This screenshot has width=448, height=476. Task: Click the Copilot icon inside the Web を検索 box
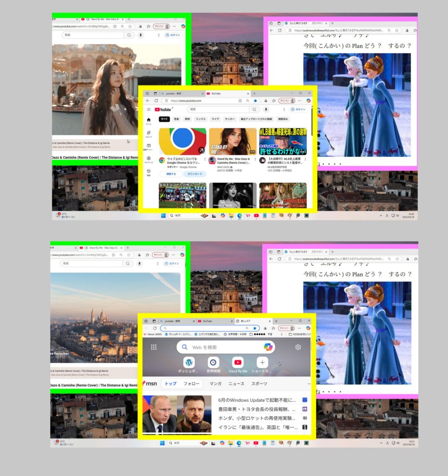coord(268,347)
